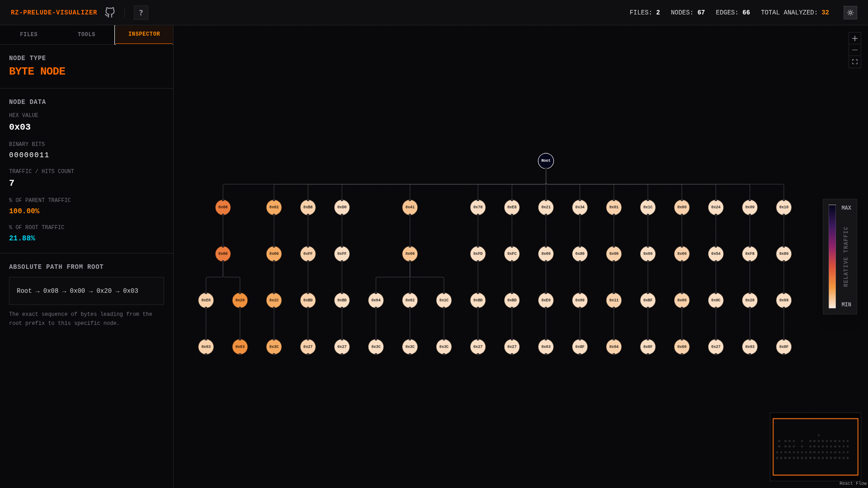Select first-row node 0xB8
Image resolution: width=868 pixels, height=488 pixels.
pos(308,207)
